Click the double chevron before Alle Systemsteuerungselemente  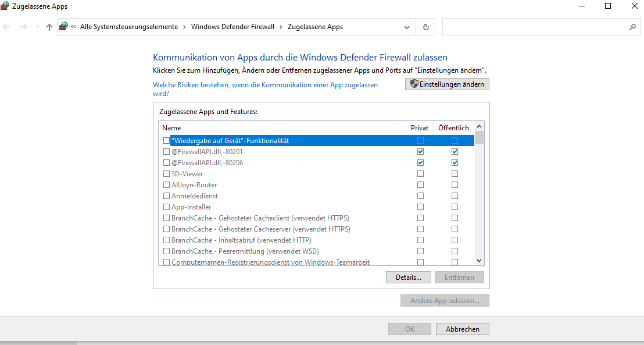(73, 27)
